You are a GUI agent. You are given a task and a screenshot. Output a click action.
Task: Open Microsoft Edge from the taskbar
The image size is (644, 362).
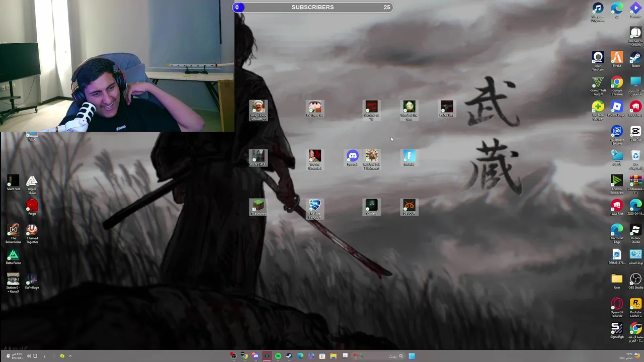tap(300, 356)
